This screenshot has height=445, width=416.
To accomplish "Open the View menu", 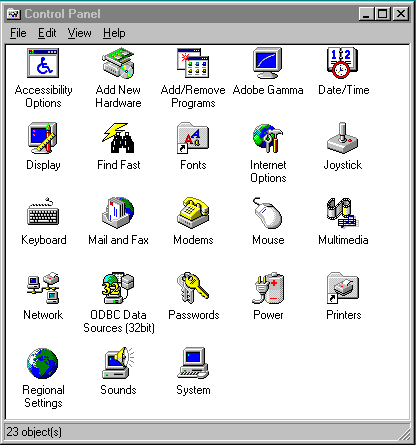I will (x=79, y=33).
